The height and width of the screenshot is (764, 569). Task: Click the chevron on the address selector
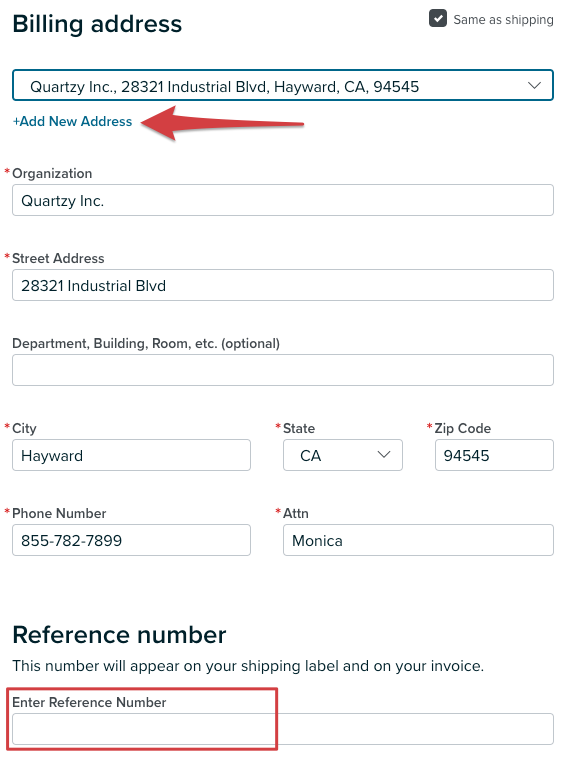(x=534, y=86)
